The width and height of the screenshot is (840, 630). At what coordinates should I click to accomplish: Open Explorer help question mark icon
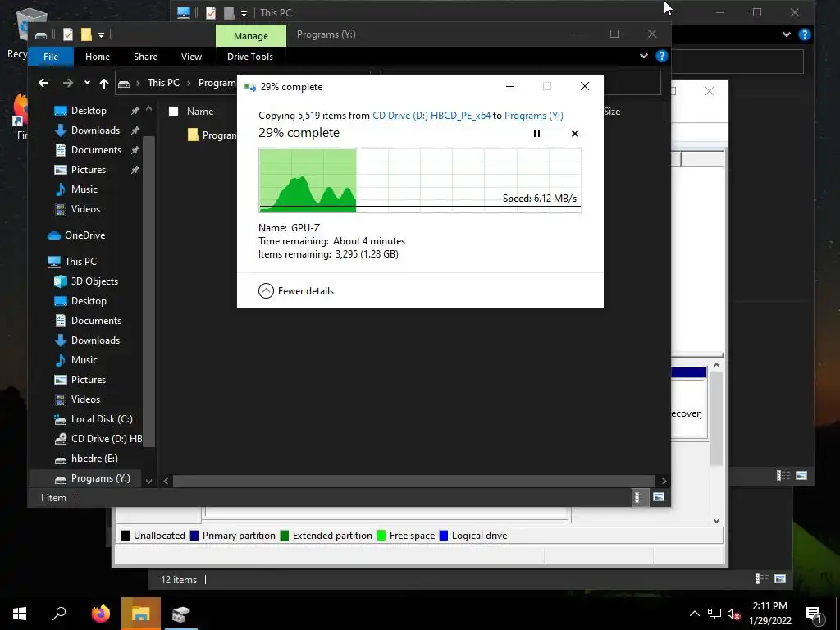pyautogui.click(x=662, y=56)
